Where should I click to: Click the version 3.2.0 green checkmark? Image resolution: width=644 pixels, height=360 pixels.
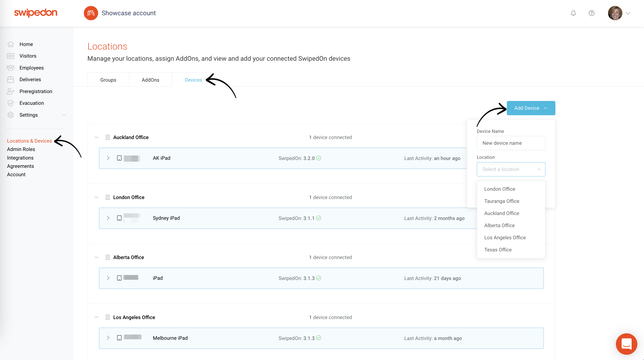(x=318, y=158)
